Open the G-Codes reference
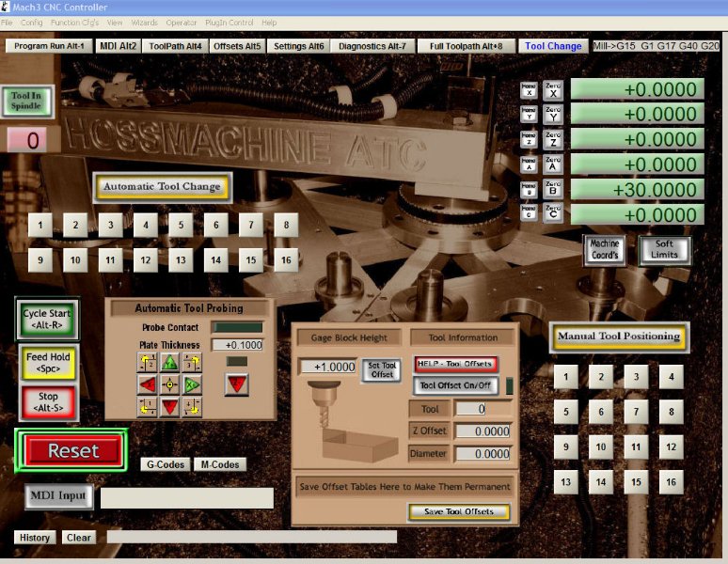 (x=166, y=464)
